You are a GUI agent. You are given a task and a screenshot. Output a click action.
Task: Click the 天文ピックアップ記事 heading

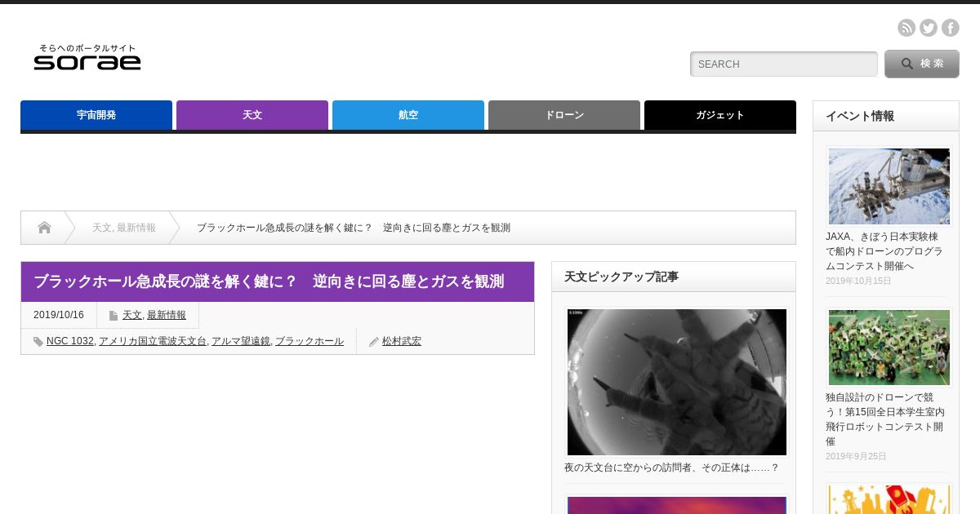621,277
